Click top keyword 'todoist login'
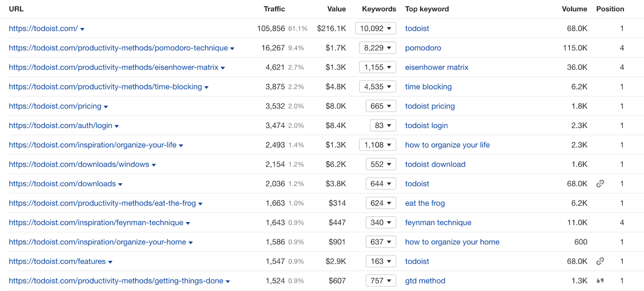Screen dimensions: 644x291 [426, 126]
